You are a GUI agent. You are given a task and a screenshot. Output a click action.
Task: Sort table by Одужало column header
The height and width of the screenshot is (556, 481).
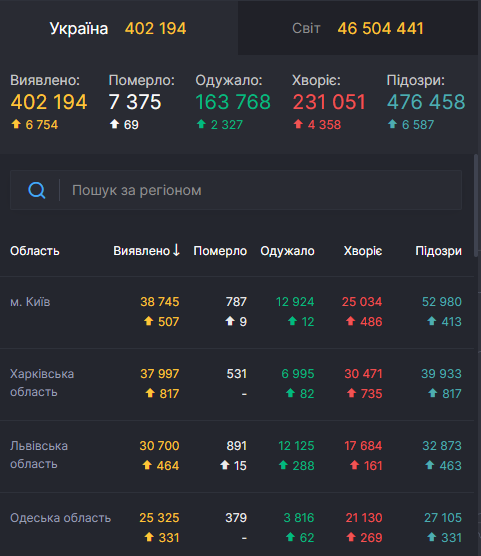pos(287,251)
